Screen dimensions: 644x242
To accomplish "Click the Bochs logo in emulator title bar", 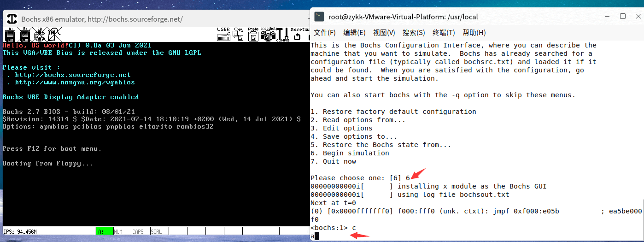I will pos(12,19).
